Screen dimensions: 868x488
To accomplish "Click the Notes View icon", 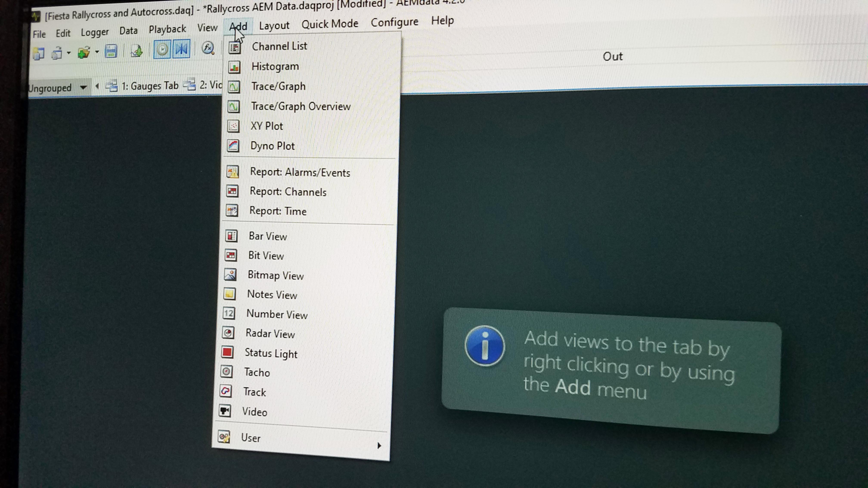I will click(230, 294).
